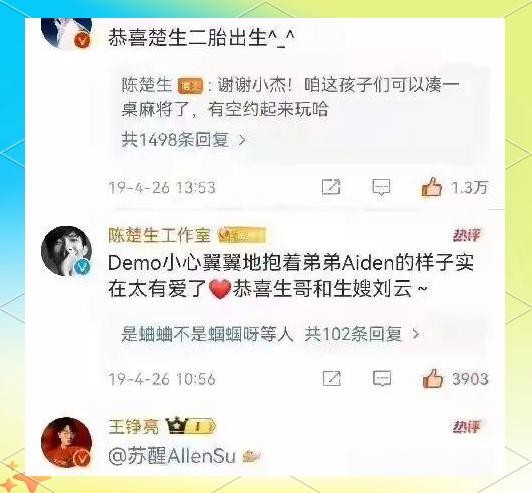Open the first commenter's avatar
532x493 pixels.
66,33
